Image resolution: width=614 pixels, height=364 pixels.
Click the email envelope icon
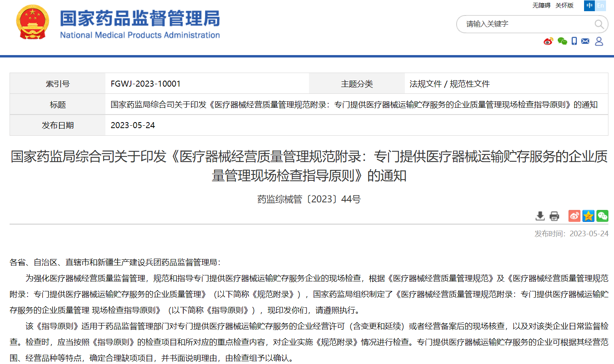(585, 41)
